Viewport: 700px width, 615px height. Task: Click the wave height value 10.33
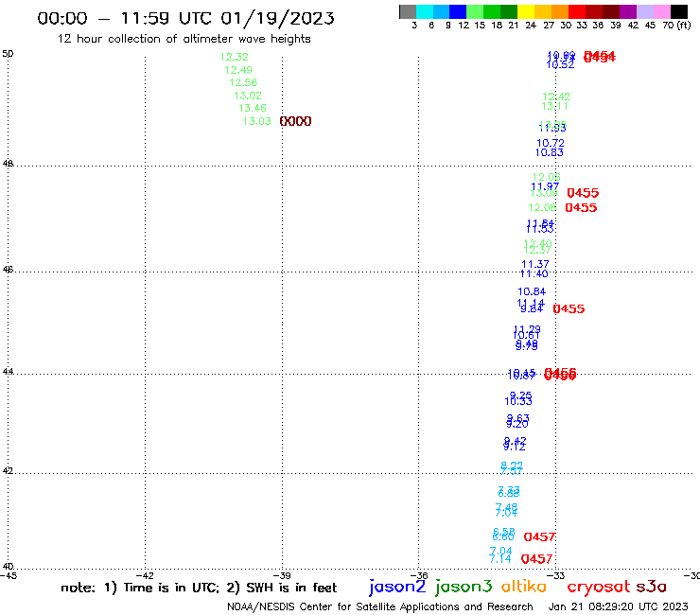(518, 401)
